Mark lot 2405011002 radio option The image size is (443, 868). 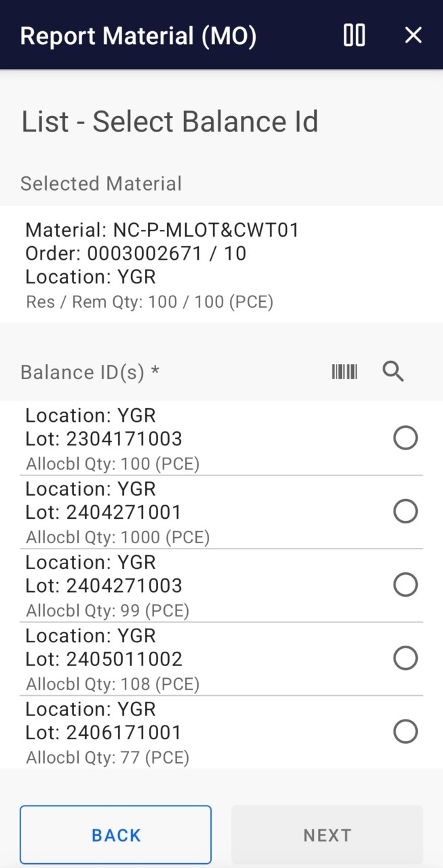[406, 658]
